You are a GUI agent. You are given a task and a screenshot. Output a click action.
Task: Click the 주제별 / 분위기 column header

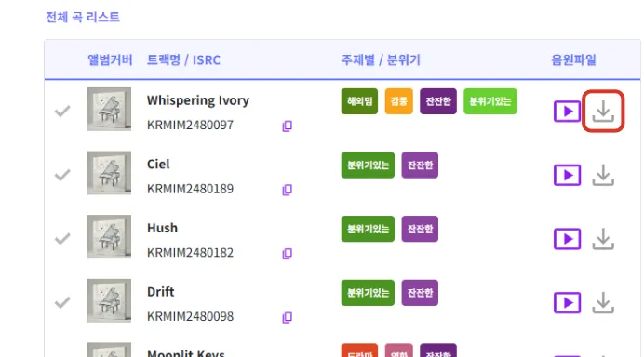click(x=381, y=60)
